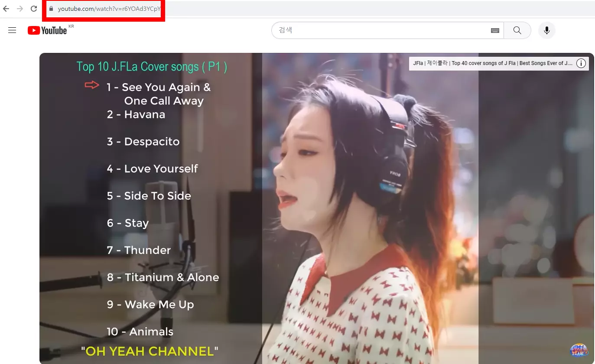
Task: Open the on-screen keyboard icon in search
Action: pos(495,30)
